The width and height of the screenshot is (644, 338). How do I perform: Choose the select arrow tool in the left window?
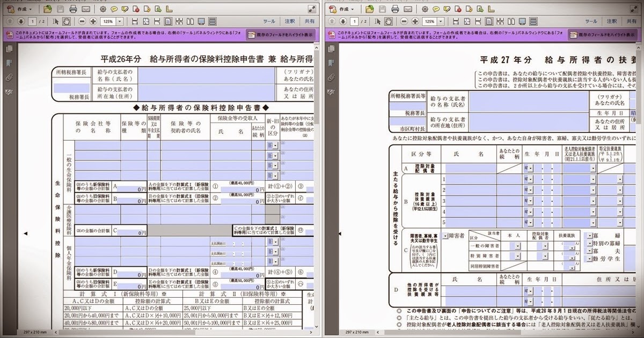(x=56, y=21)
